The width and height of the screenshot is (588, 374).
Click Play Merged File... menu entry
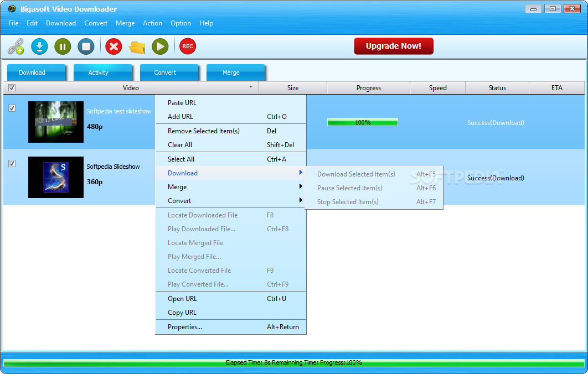231,257
